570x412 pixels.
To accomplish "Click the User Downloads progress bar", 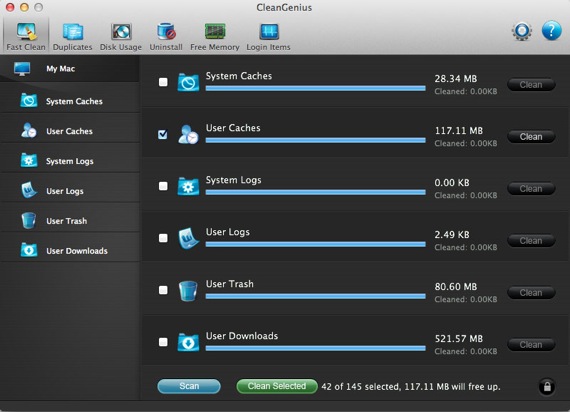I will click(x=316, y=348).
